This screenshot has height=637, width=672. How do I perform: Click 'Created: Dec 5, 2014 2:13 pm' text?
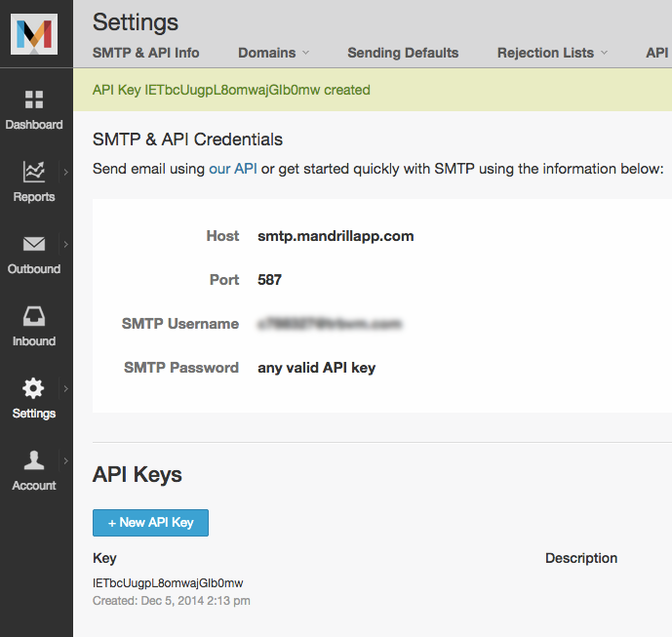point(172,601)
